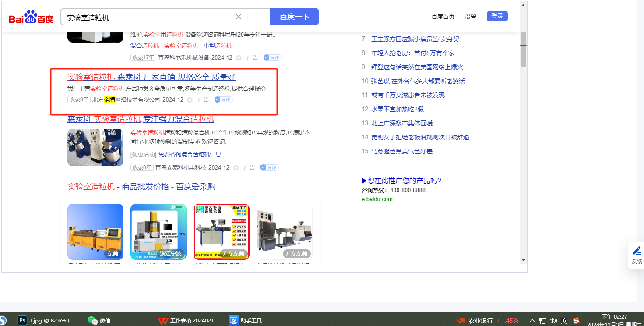Expand the dropdown next to 青岛森泰科机电科技 2024-12
This screenshot has height=326, width=644.
coord(236,168)
